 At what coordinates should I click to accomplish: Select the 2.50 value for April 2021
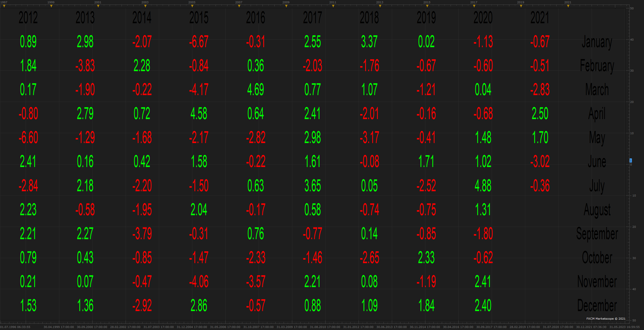pyautogui.click(x=540, y=114)
